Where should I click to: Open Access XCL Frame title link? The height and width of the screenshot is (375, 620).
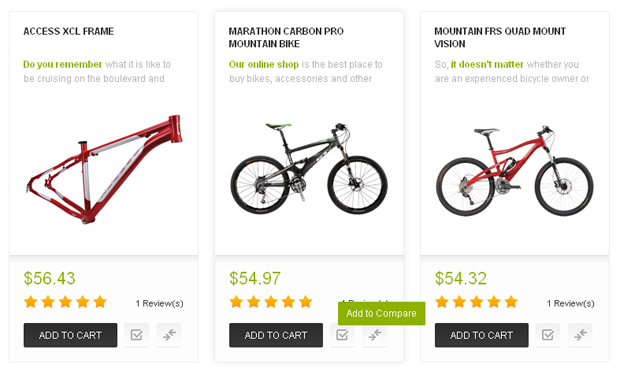tap(68, 31)
